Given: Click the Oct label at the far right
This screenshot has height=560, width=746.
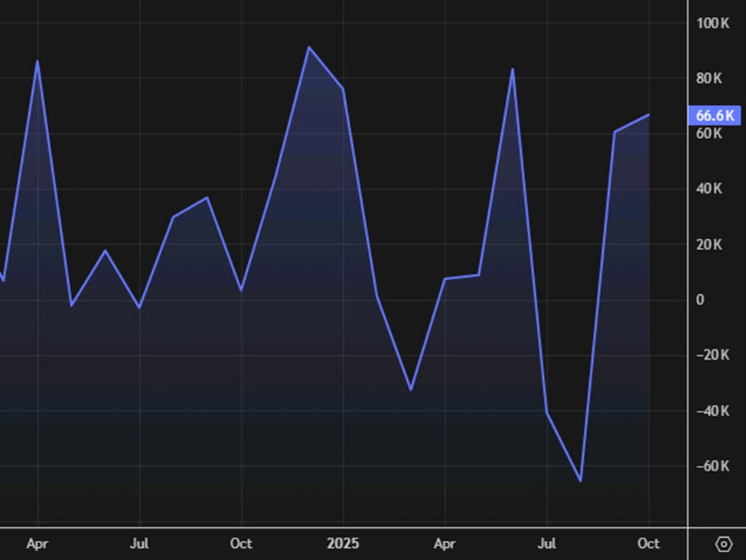Looking at the screenshot, I should click(x=648, y=544).
